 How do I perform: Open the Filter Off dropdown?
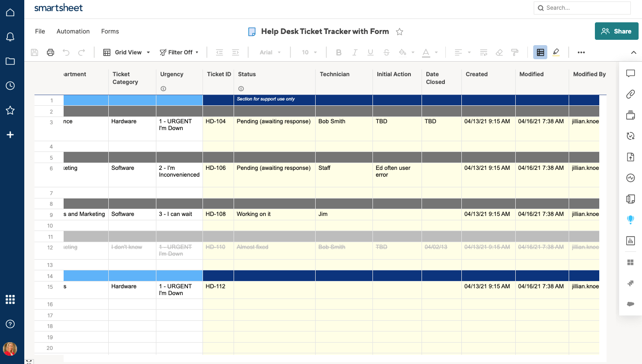(179, 52)
